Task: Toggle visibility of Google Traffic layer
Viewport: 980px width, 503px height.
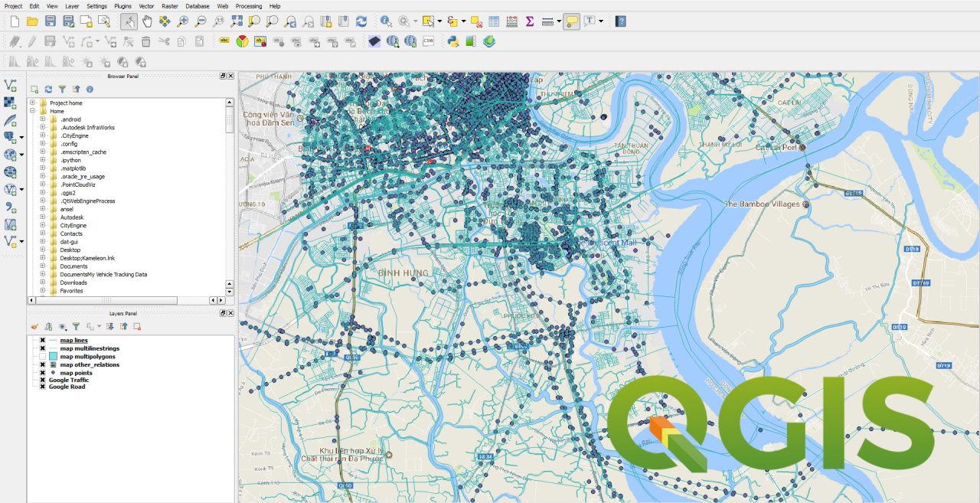Action: click(x=43, y=380)
